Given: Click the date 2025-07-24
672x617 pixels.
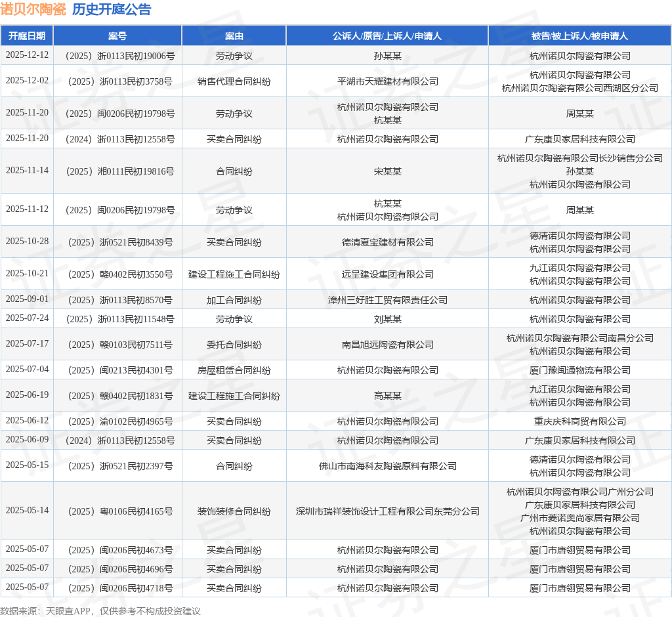Looking at the screenshot, I should click(27, 318).
